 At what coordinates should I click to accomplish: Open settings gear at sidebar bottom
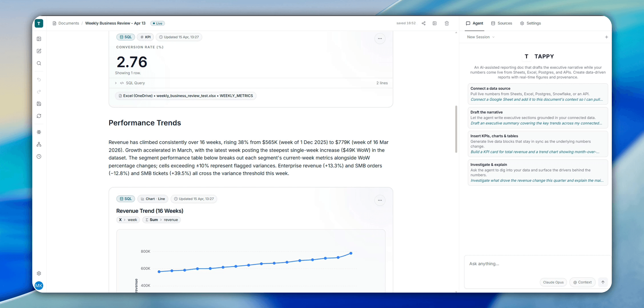(39, 273)
